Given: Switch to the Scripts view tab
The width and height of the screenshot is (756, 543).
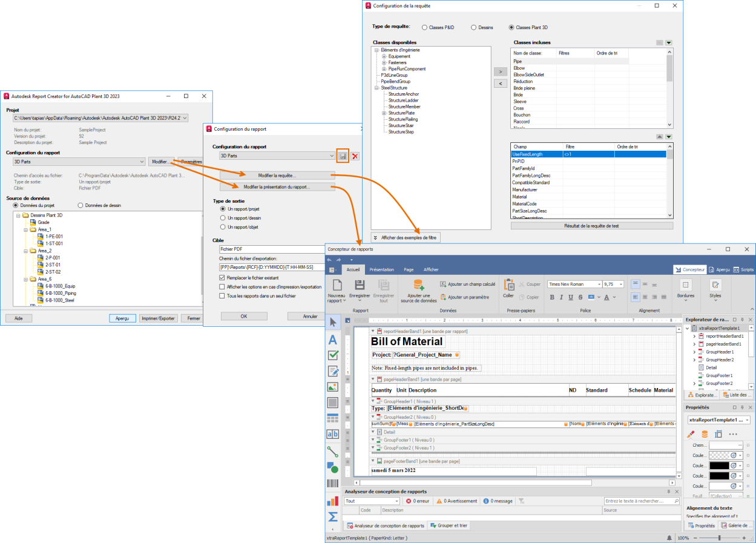Looking at the screenshot, I should pos(744,269).
